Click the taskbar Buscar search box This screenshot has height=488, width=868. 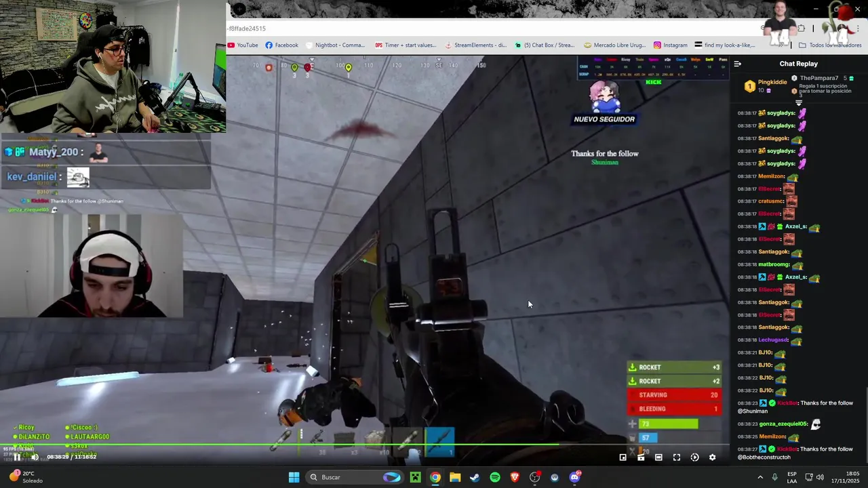click(x=355, y=477)
